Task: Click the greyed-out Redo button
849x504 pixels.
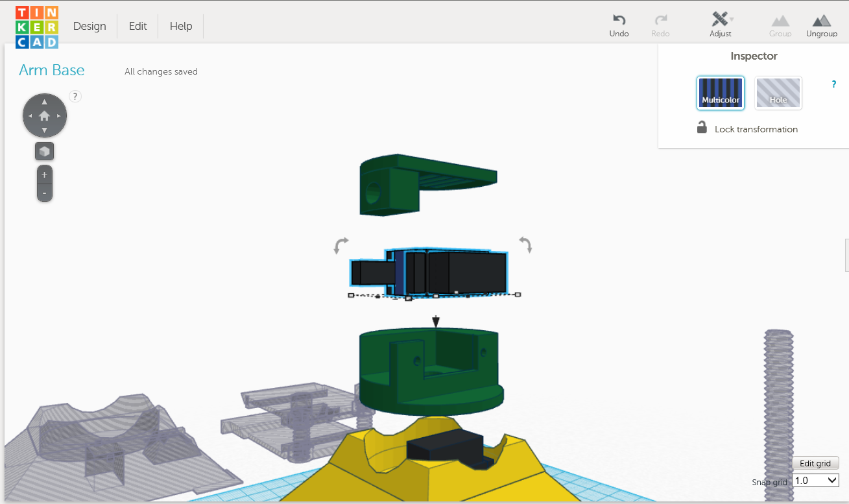Action: 660,26
